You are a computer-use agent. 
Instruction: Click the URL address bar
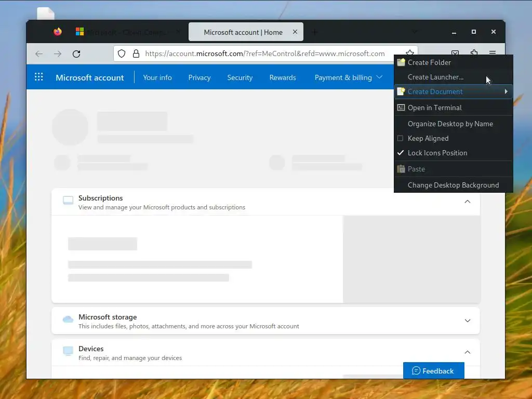click(264, 54)
